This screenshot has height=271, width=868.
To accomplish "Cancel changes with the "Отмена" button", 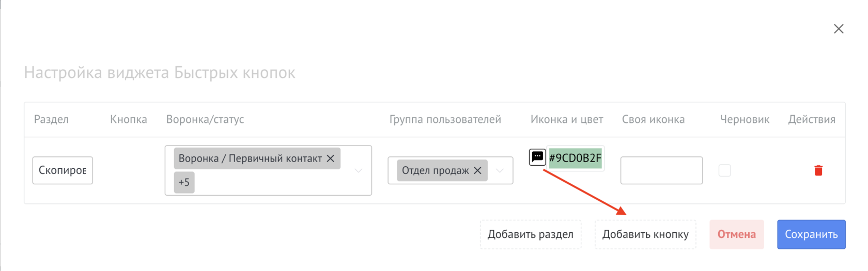I will coord(736,234).
